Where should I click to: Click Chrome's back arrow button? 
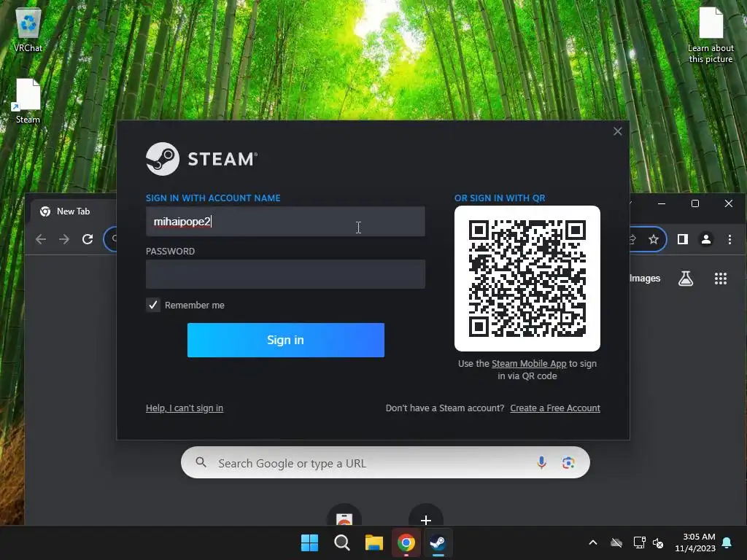[41, 239]
